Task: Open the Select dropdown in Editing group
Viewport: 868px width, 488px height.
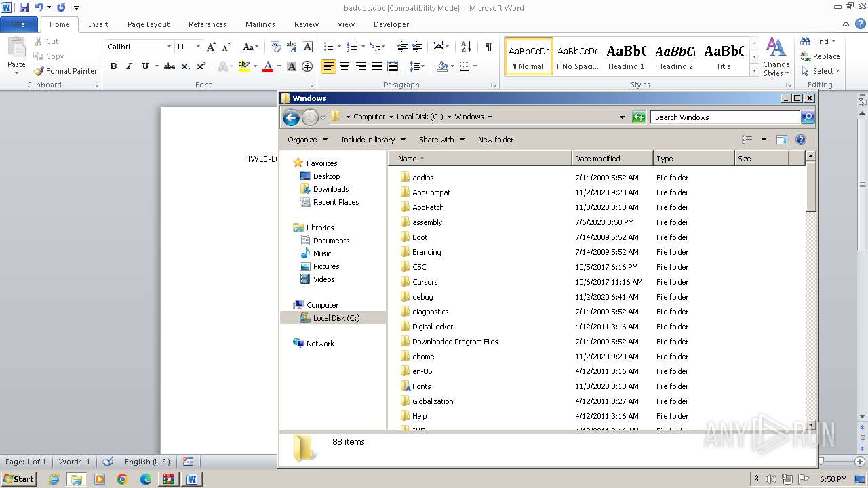Action: [x=821, y=71]
